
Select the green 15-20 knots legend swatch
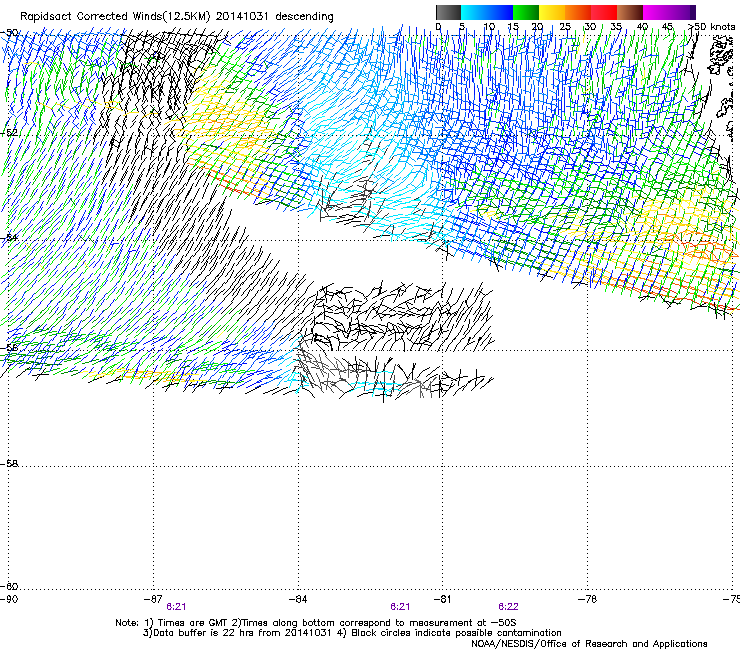pyautogui.click(x=526, y=12)
